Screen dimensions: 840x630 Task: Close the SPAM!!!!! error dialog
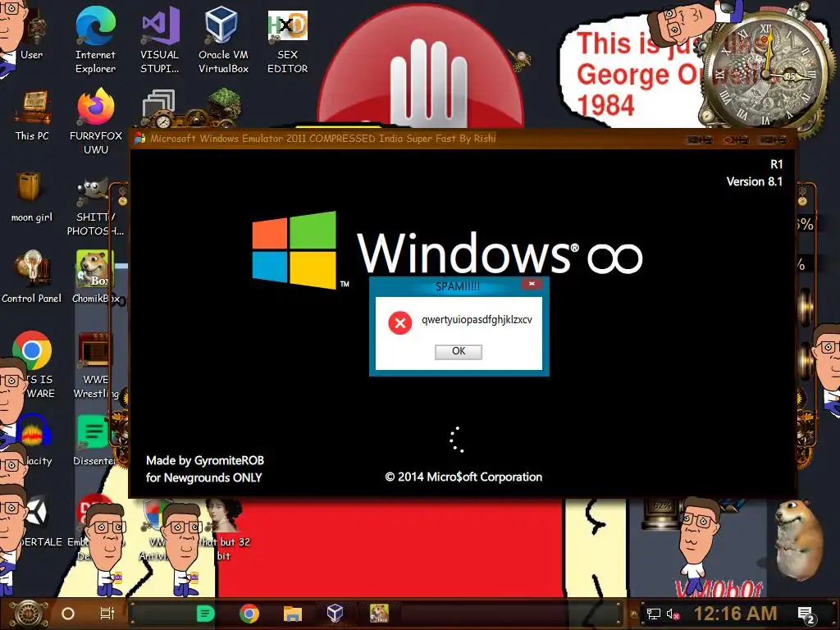(532, 284)
